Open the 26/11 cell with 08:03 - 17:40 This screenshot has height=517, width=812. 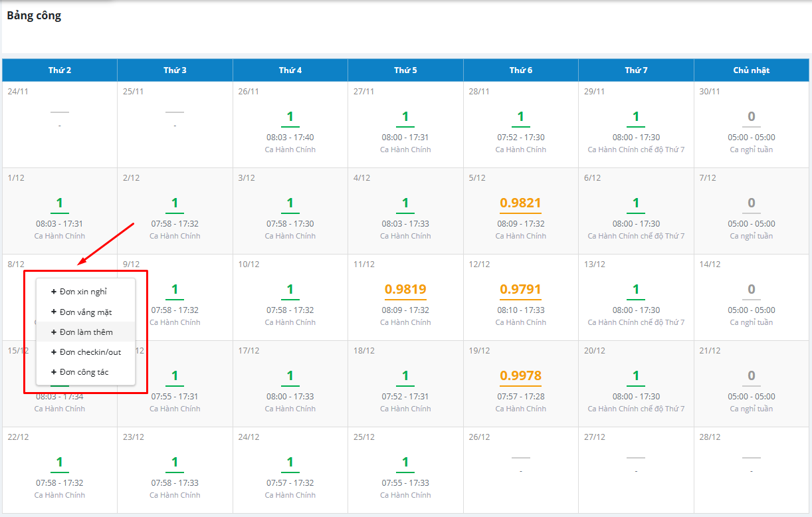click(x=290, y=125)
